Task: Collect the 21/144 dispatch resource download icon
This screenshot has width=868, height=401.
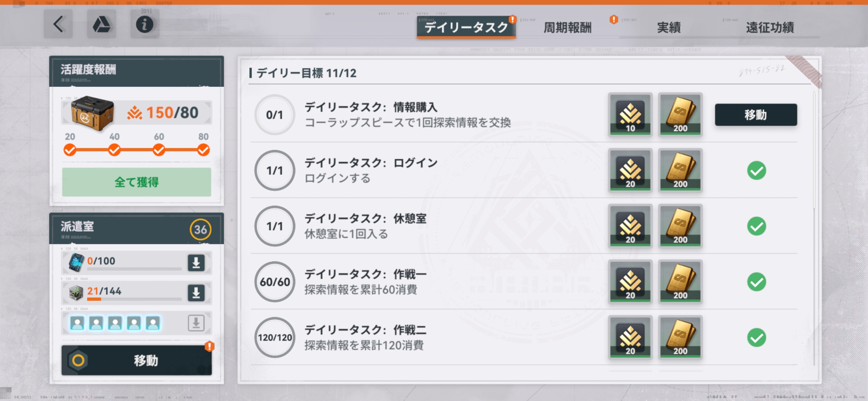Action: (x=196, y=293)
